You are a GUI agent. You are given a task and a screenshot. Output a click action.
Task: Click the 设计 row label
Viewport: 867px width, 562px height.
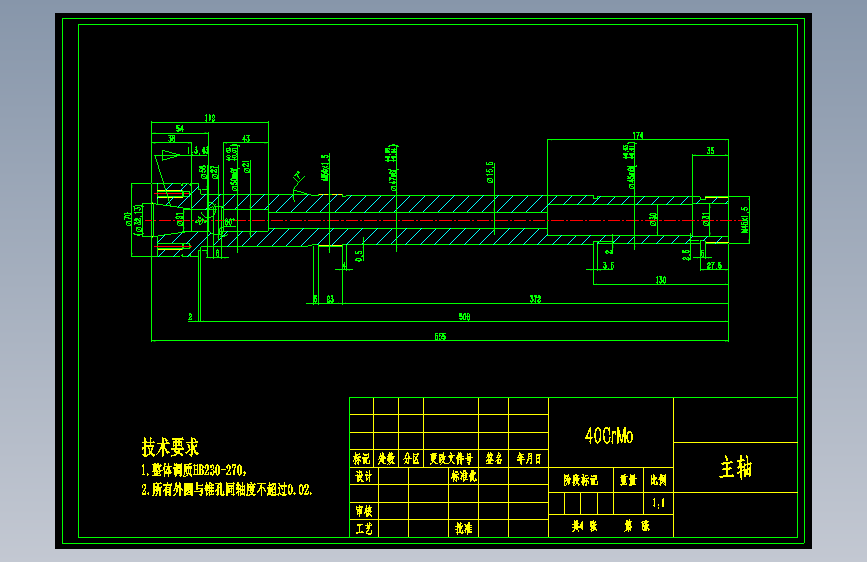click(x=363, y=476)
